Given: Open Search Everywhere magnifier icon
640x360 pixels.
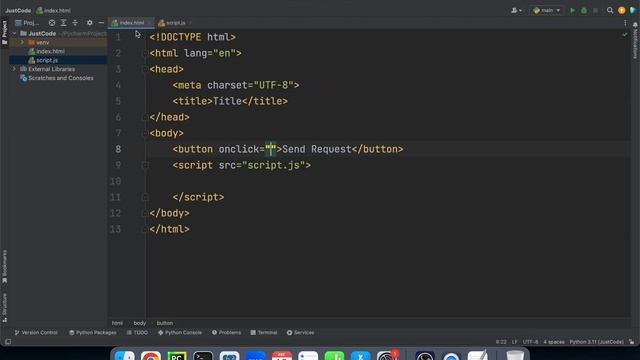Looking at the screenshot, I should click(610, 10).
